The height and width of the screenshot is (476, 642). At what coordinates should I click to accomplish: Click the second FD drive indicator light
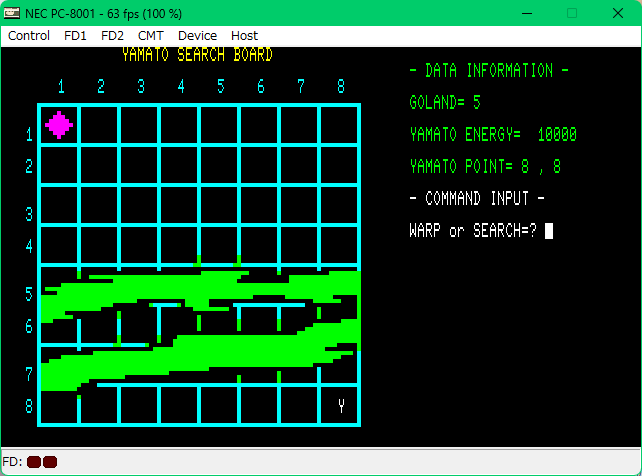(x=50, y=462)
